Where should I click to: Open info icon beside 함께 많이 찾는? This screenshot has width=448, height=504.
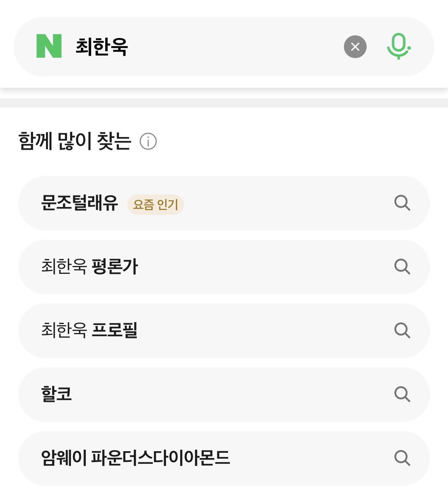[x=148, y=142]
